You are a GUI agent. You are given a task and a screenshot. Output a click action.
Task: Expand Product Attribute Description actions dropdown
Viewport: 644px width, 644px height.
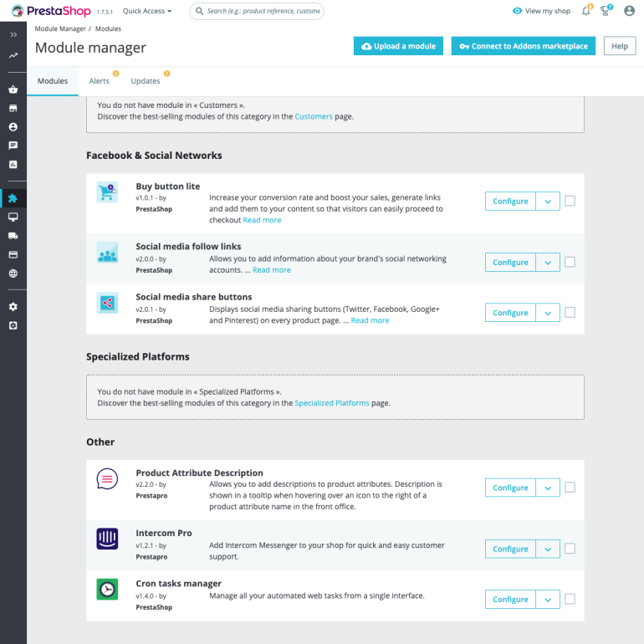548,488
